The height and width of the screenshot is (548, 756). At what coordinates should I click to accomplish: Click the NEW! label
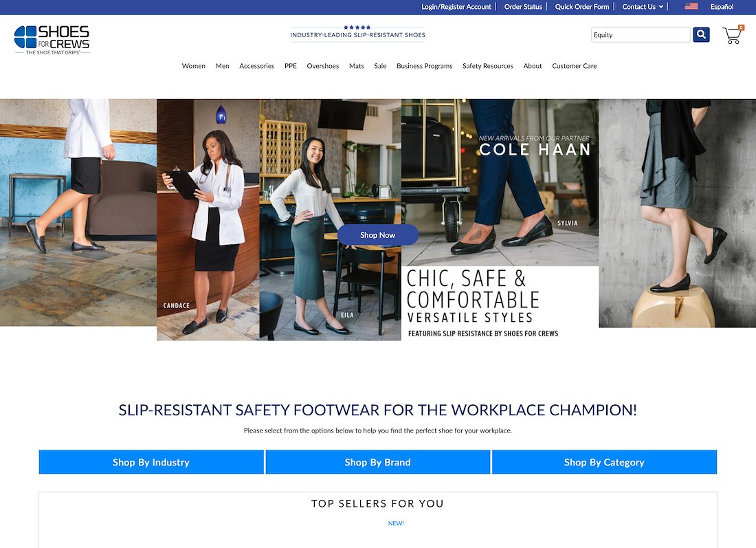tap(396, 523)
